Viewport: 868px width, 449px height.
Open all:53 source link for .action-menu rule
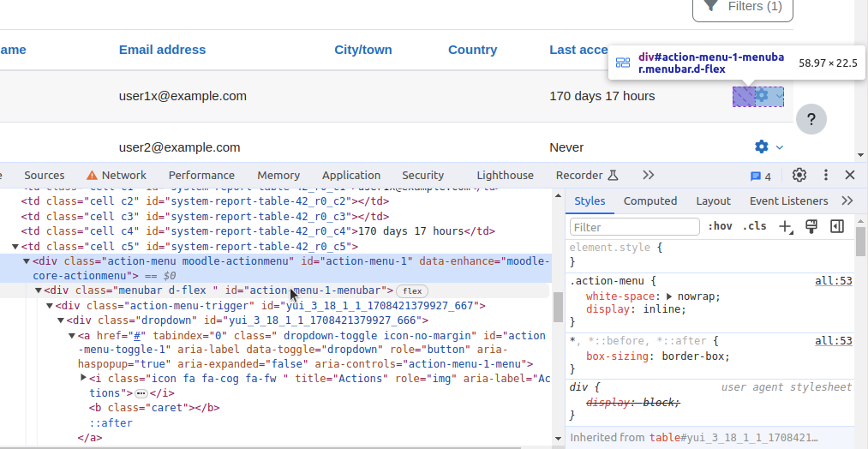[833, 281]
